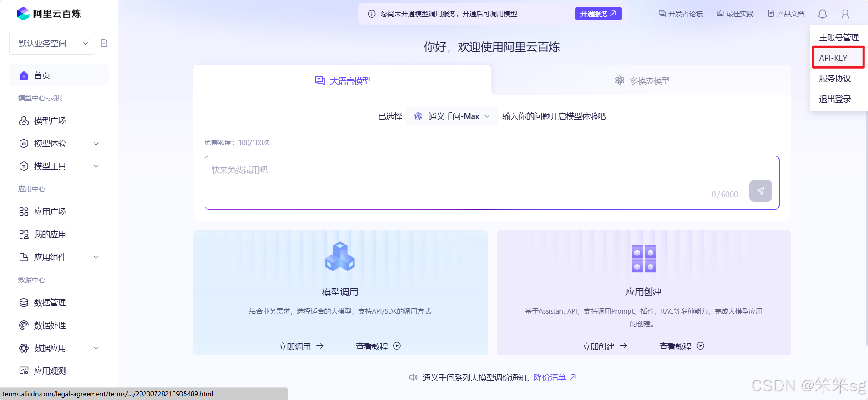
Task: Click the speaker announcement icon
Action: 413,377
